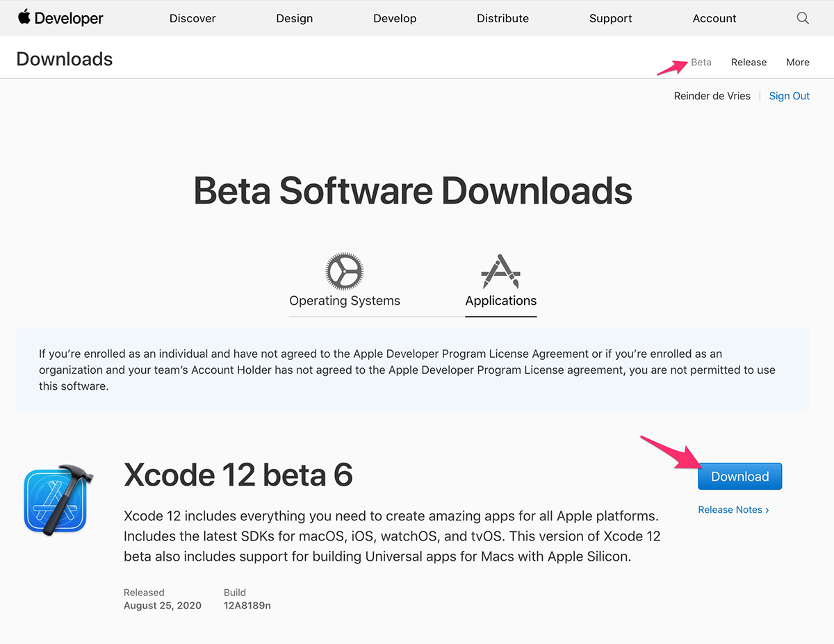
Task: Open the Support menu
Action: tap(611, 19)
